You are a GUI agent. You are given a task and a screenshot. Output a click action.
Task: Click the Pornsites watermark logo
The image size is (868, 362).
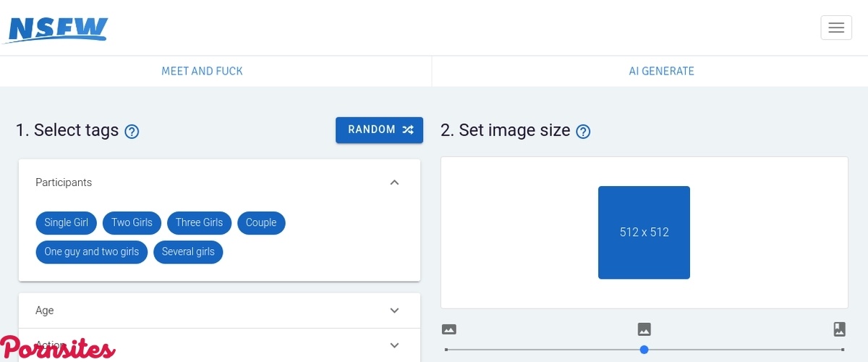coord(58,348)
